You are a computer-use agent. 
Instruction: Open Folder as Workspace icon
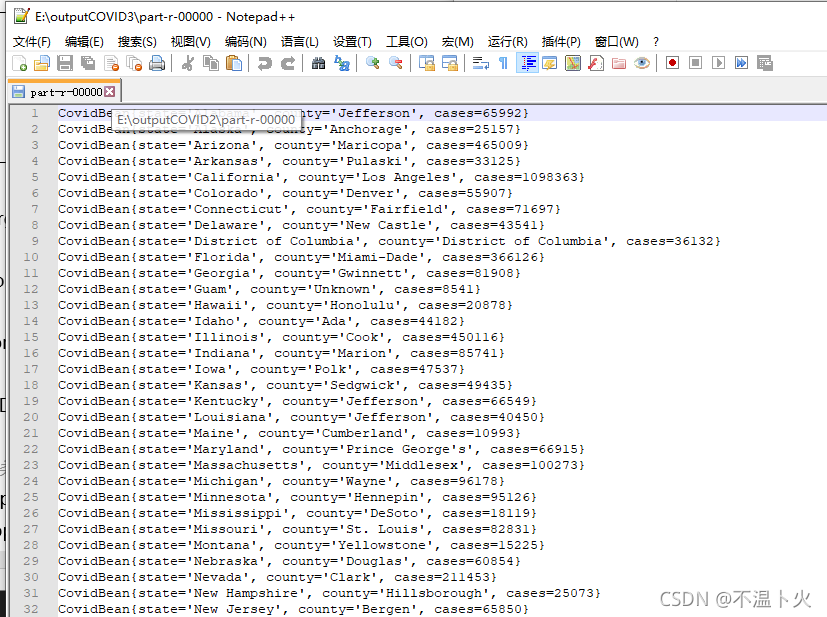click(x=619, y=63)
